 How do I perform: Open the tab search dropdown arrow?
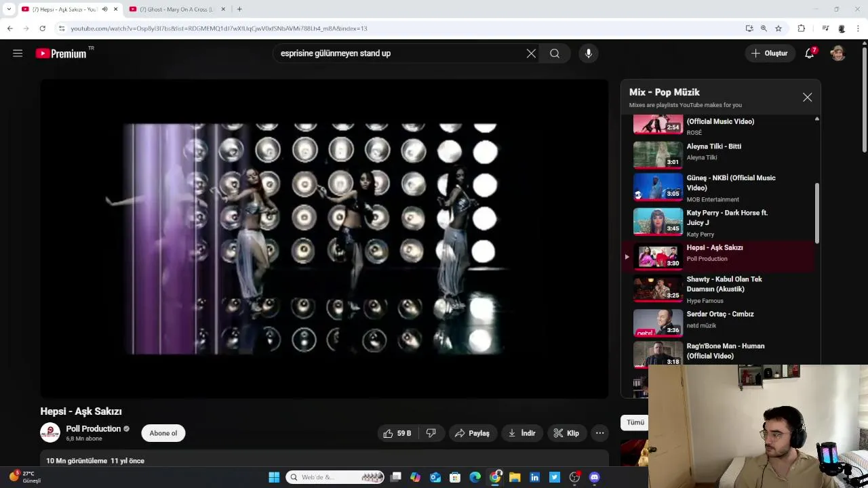coord(9,9)
